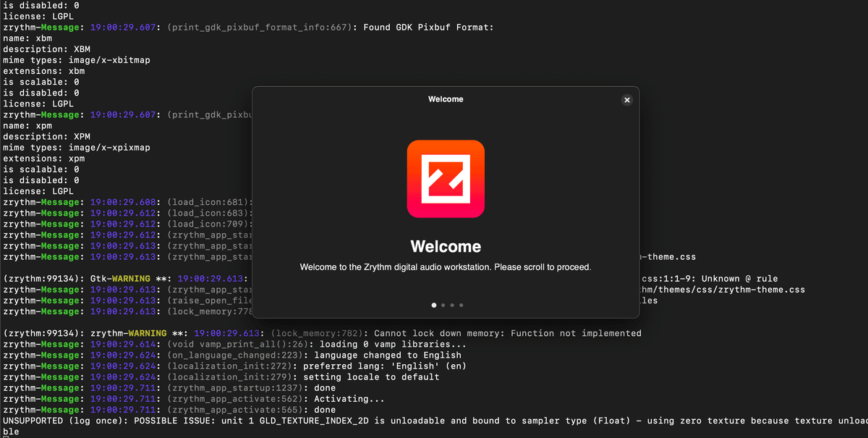Click the Welcome heading in the dialog
The height and width of the screenshot is (438, 868).
tap(446, 246)
